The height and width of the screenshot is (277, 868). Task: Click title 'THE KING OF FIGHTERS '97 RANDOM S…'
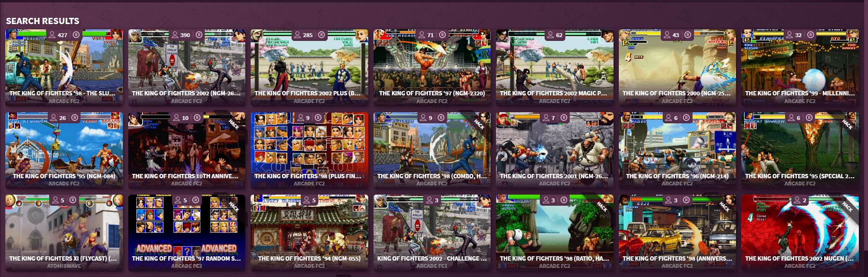tap(186, 259)
